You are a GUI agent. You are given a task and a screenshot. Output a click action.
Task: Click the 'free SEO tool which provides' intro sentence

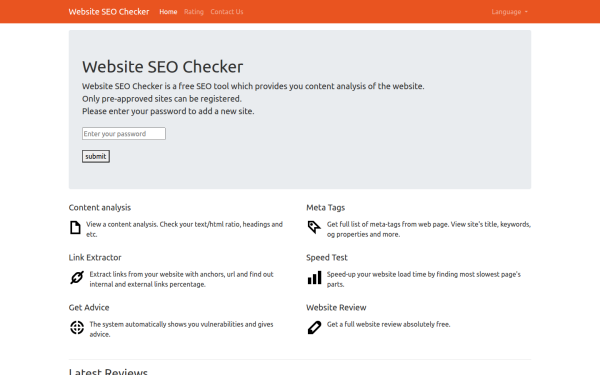point(253,86)
